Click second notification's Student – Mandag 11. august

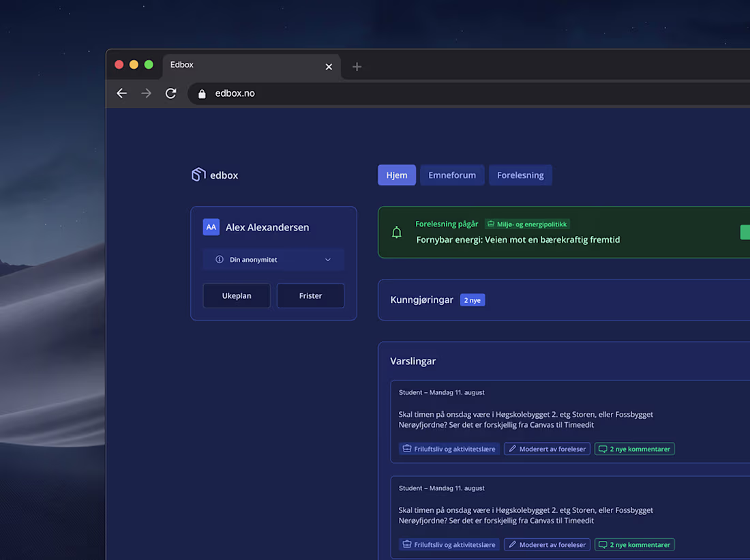tap(442, 488)
